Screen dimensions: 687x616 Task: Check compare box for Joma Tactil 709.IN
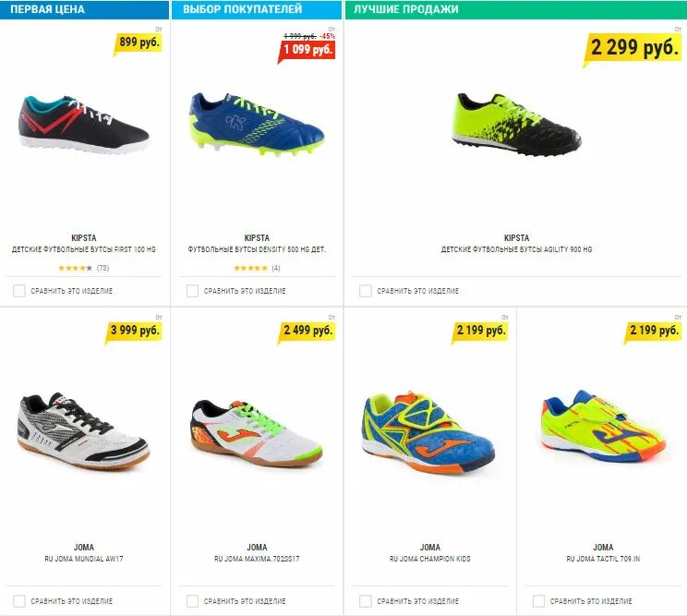pos(538,601)
